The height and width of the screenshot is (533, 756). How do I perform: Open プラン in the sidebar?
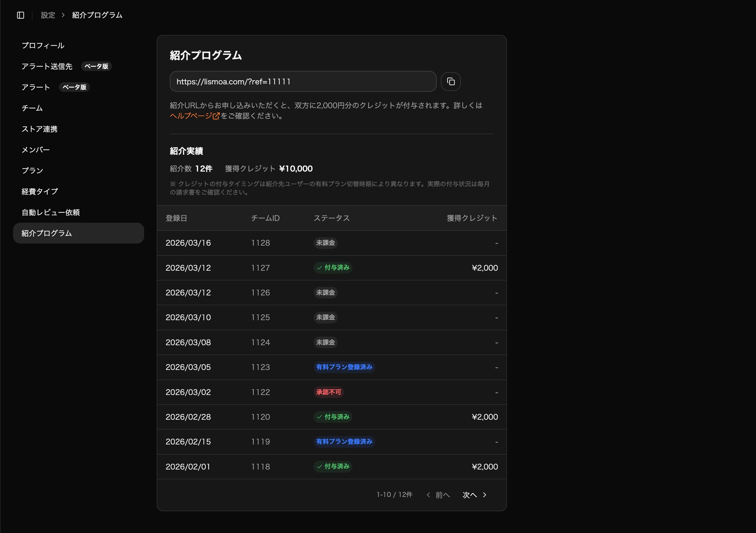coord(32,170)
